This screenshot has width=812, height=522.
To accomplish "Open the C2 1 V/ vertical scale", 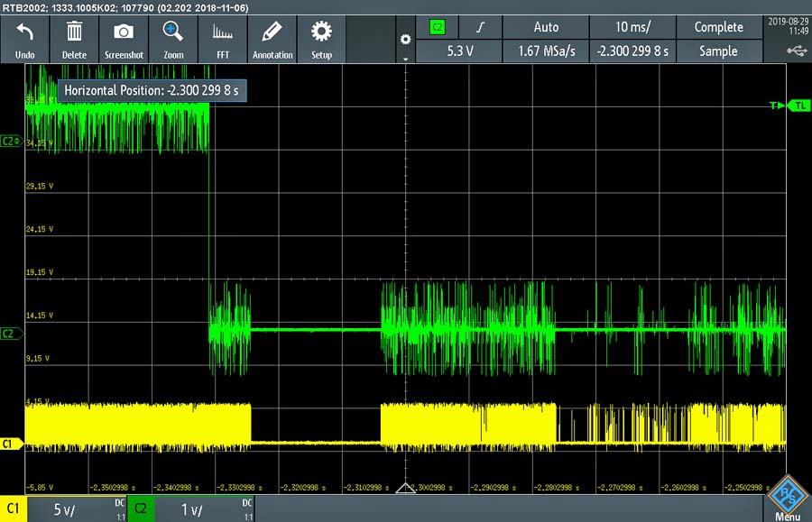I will coord(204,509).
